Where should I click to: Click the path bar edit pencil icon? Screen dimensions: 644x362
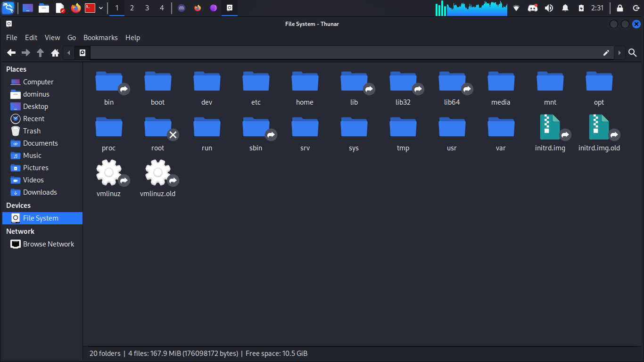(606, 53)
